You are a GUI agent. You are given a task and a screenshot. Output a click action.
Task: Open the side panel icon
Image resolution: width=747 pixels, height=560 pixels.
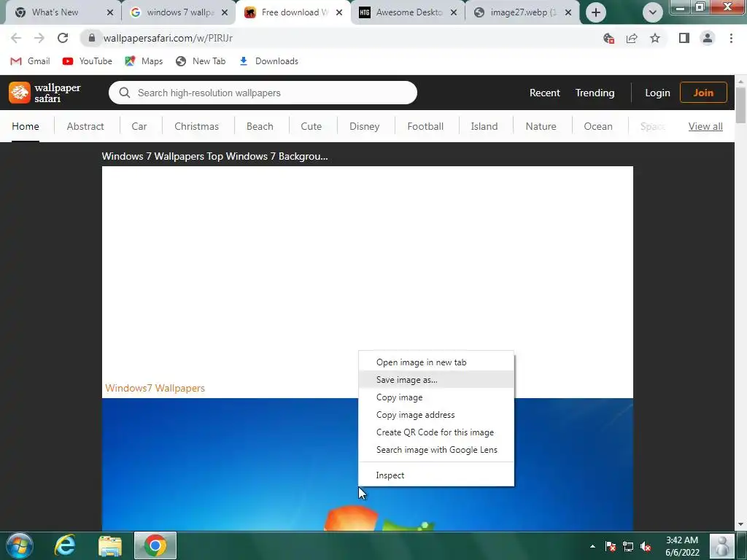coord(684,38)
